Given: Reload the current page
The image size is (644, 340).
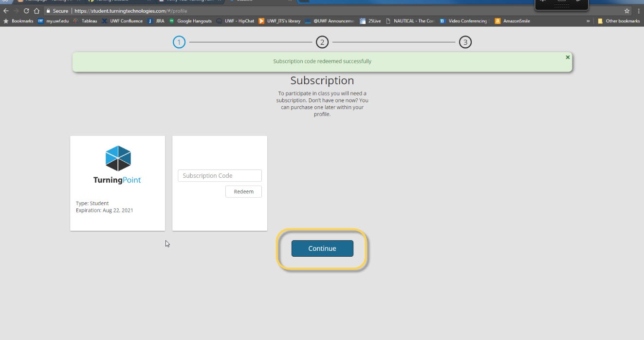Looking at the screenshot, I should point(26,11).
